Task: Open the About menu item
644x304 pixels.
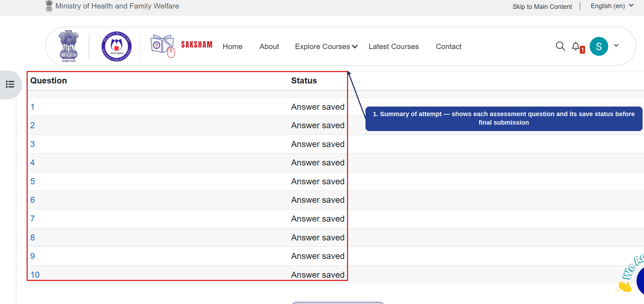Action: [x=269, y=47]
